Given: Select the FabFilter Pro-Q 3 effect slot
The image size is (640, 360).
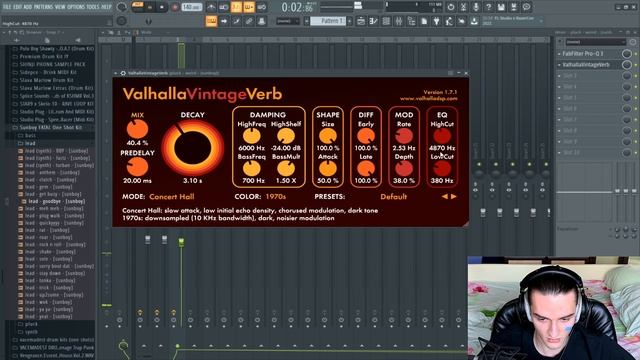Looking at the screenshot, I should coord(590,54).
